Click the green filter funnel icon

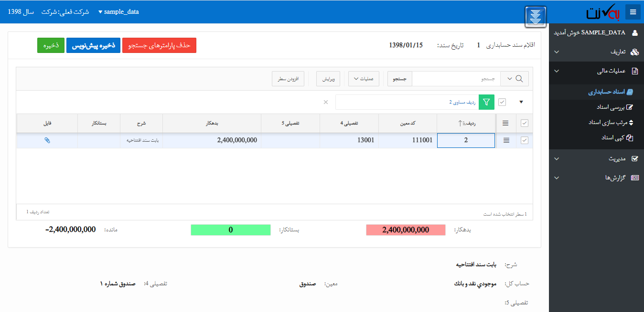coord(486,102)
